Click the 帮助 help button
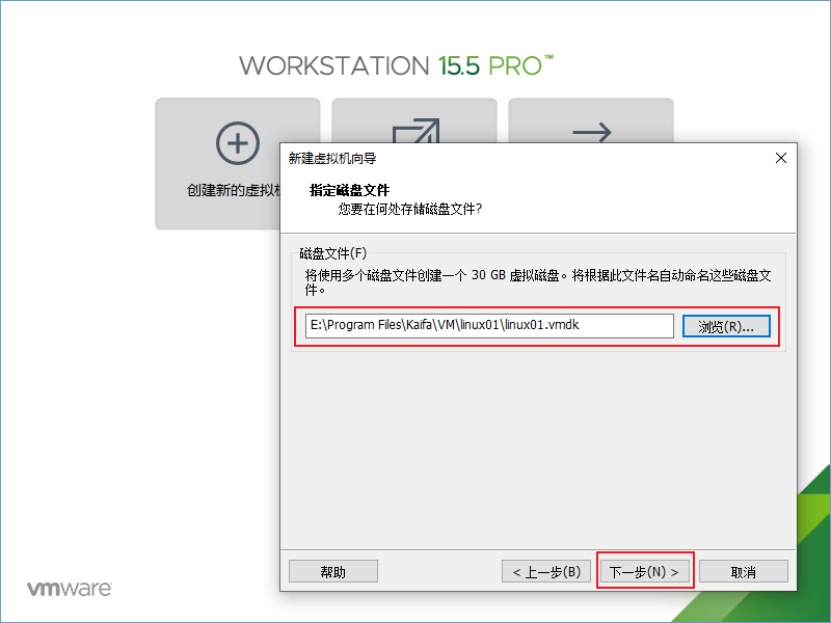The image size is (831, 623). coord(333,572)
